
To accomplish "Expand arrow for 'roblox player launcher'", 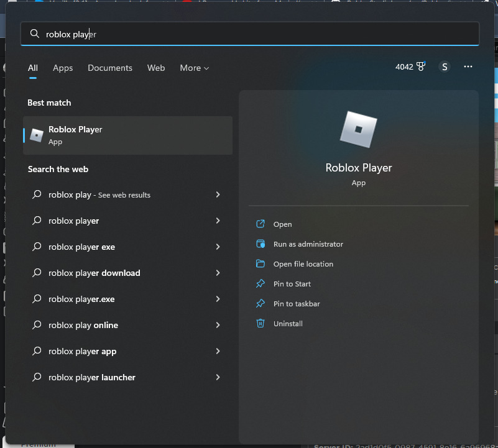I will click(218, 377).
